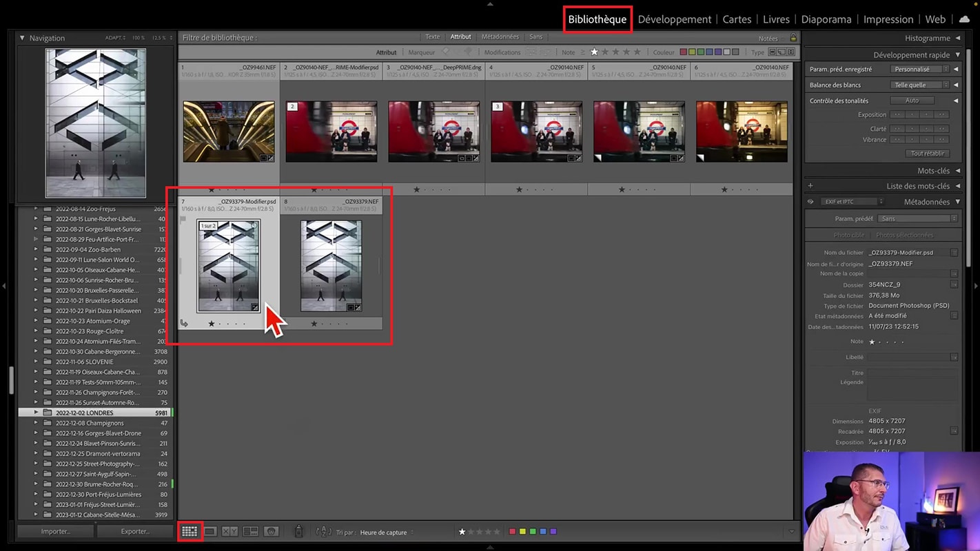Toggle green color label filter in Attribut bar
Screen dimensions: 980x551
(x=701, y=52)
